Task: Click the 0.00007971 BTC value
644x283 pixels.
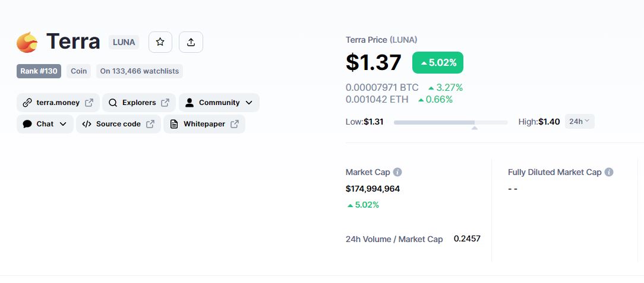Action: pos(382,87)
